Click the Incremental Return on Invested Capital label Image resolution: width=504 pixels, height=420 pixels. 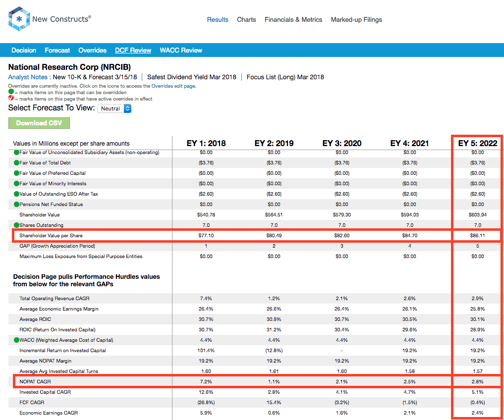point(62,351)
